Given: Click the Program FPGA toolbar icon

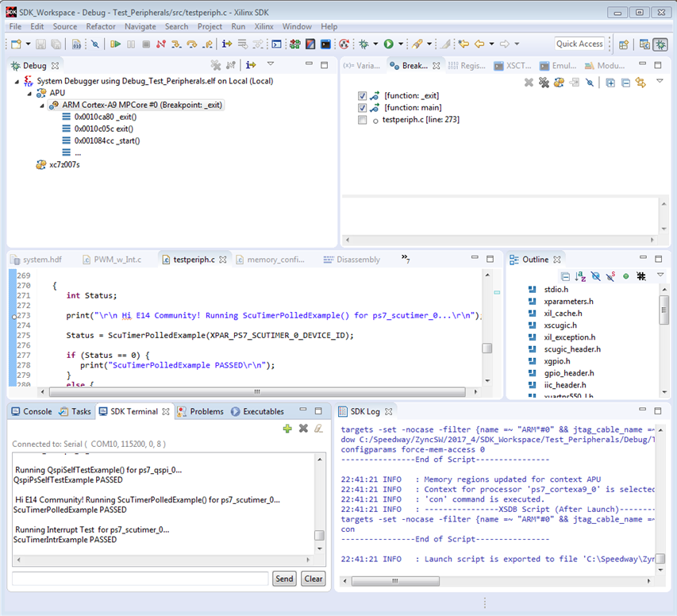Looking at the screenshot, I should tap(295, 44).
